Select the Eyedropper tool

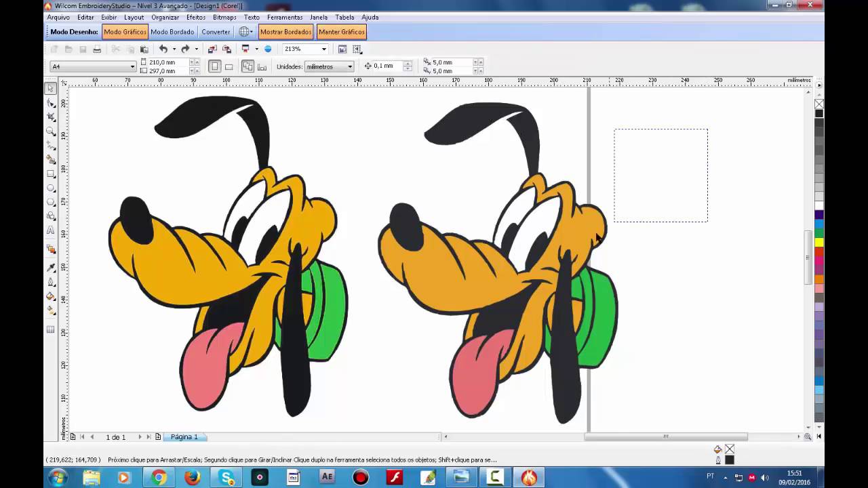51,267
